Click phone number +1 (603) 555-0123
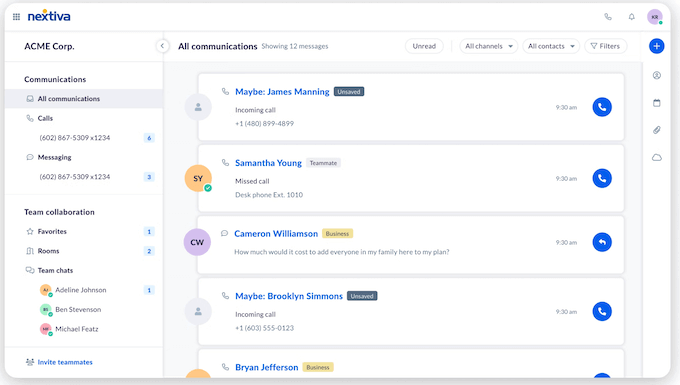 pyautogui.click(x=264, y=328)
